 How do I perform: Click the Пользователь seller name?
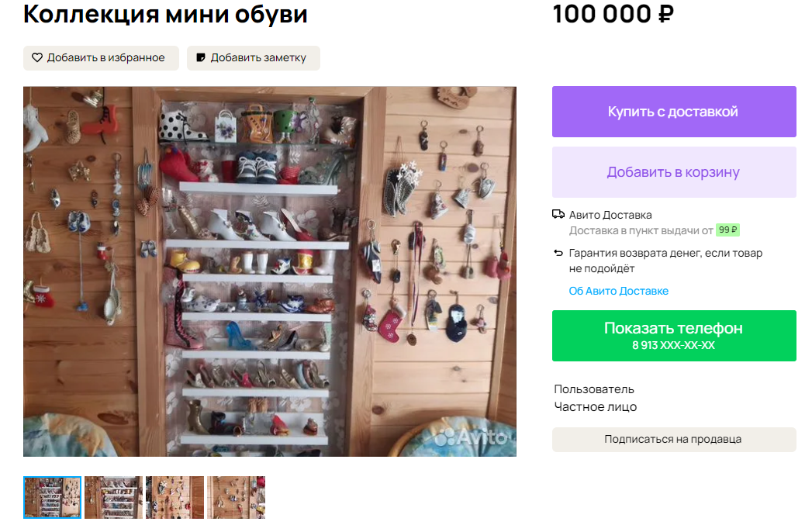pyautogui.click(x=594, y=389)
